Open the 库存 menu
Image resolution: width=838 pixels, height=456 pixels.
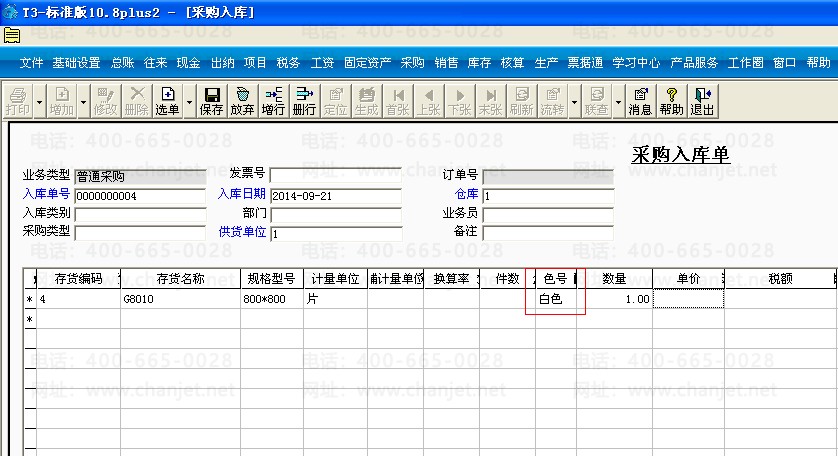479,63
